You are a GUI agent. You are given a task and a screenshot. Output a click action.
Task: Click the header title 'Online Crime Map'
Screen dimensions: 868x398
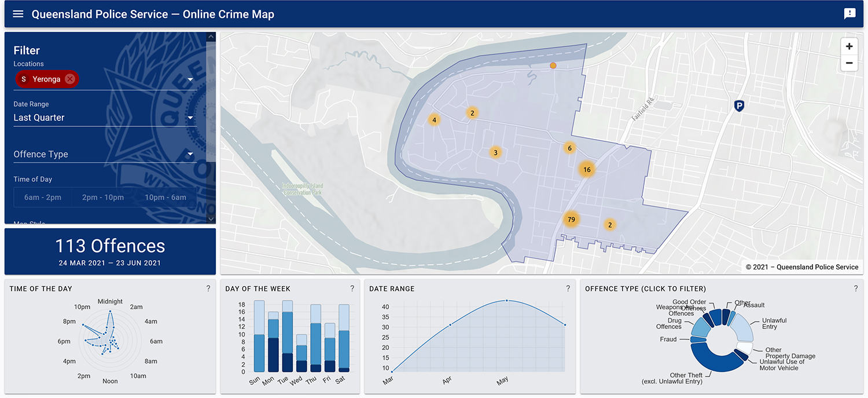[x=229, y=14]
